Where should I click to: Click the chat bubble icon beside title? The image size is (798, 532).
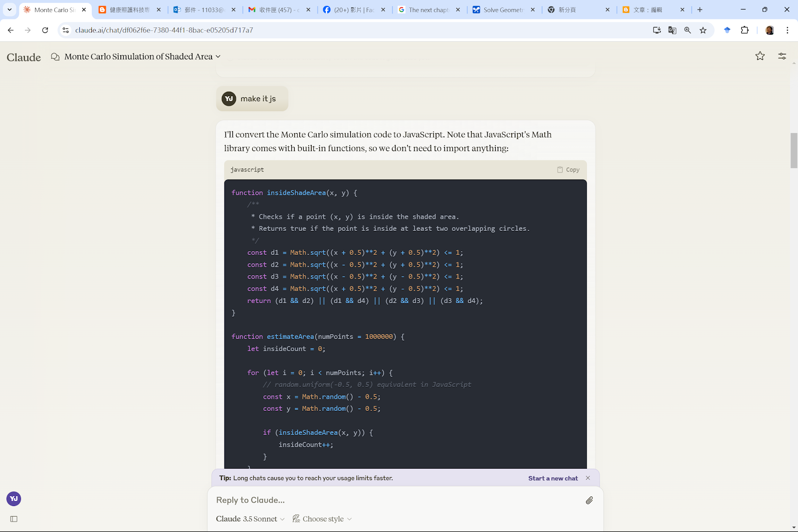pos(55,57)
